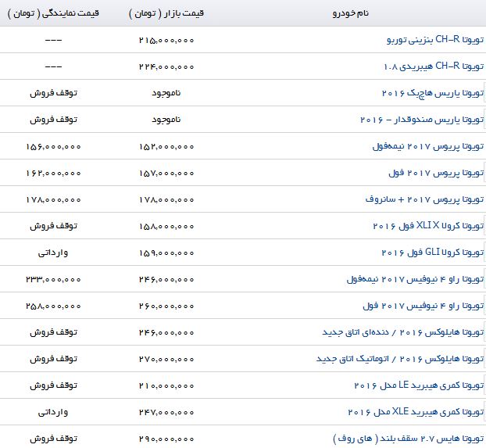Select توقف فروش in کمری LE row
Screen dimensions: 486x448
coord(53,385)
